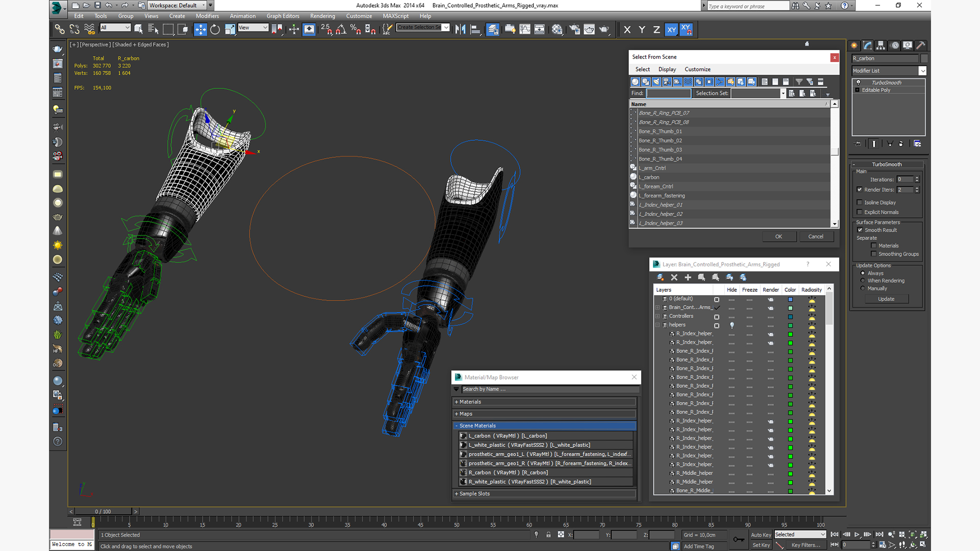Open the Render Setup dialog icon

pyautogui.click(x=574, y=30)
